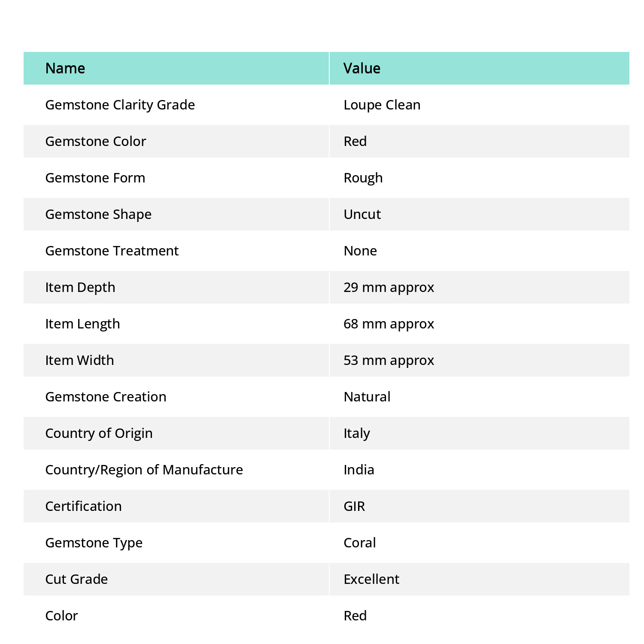
Task: Select the 68 mm approx length value
Action: pos(389,324)
